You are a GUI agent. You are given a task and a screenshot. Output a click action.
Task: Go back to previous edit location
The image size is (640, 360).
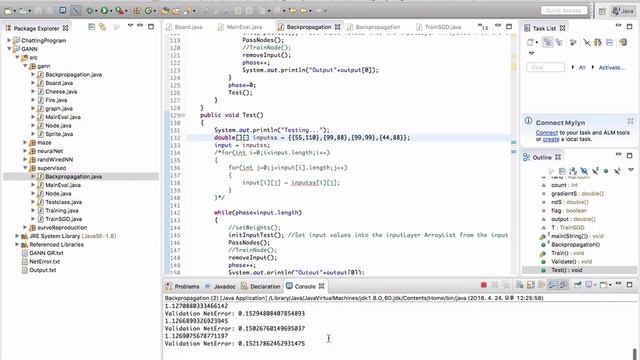click(x=293, y=11)
